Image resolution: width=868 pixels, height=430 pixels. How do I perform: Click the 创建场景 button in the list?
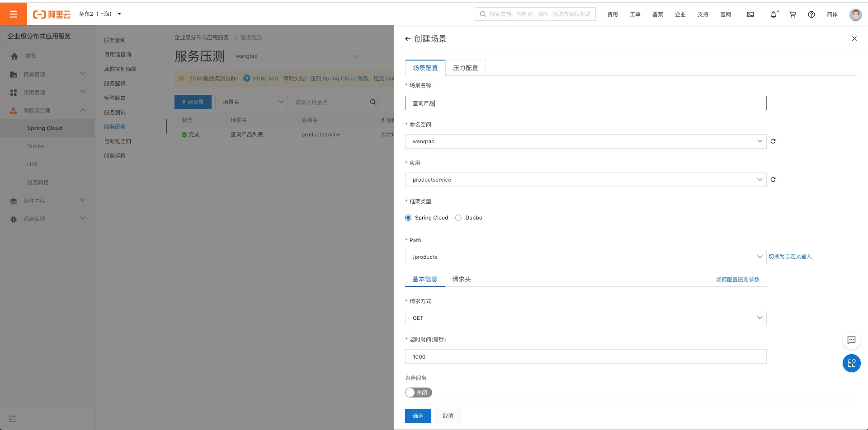(x=193, y=102)
